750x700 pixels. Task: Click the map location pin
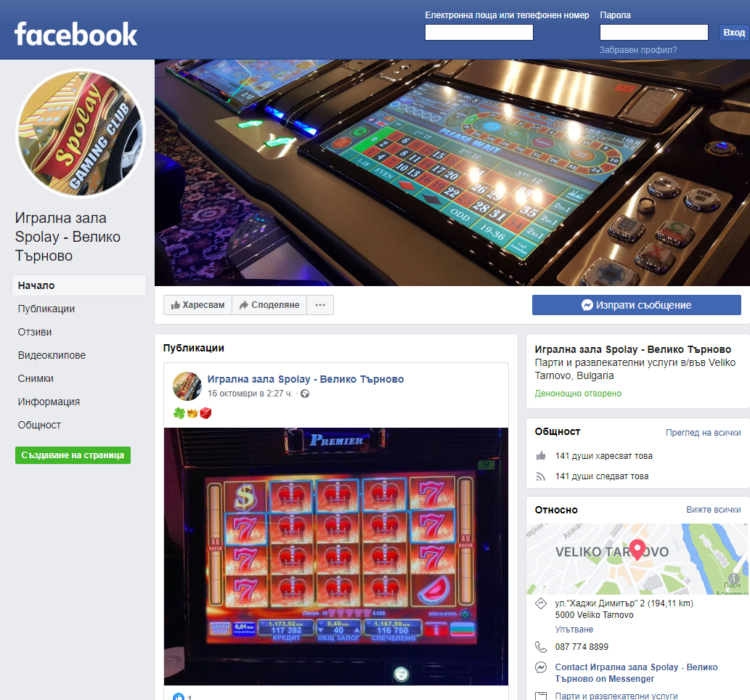pyautogui.click(x=637, y=549)
